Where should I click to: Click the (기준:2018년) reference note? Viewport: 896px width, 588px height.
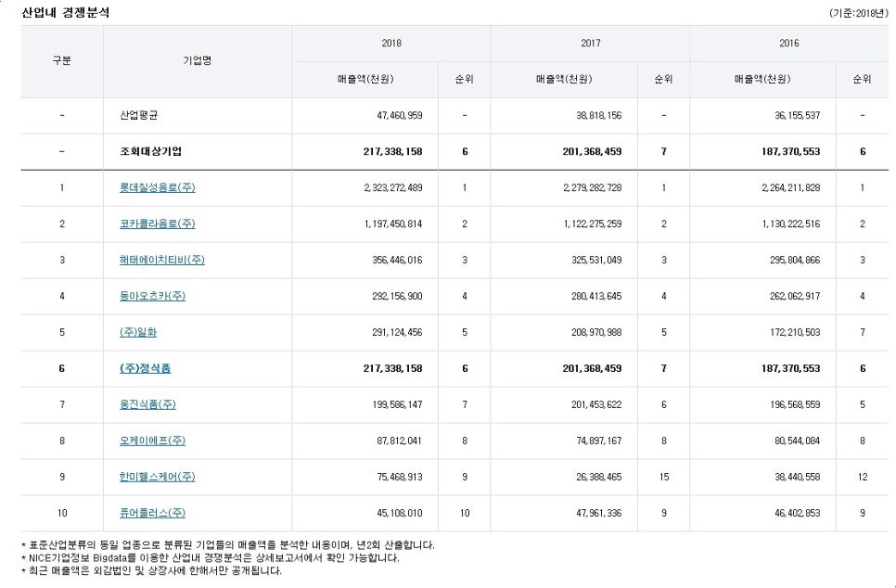pos(858,13)
